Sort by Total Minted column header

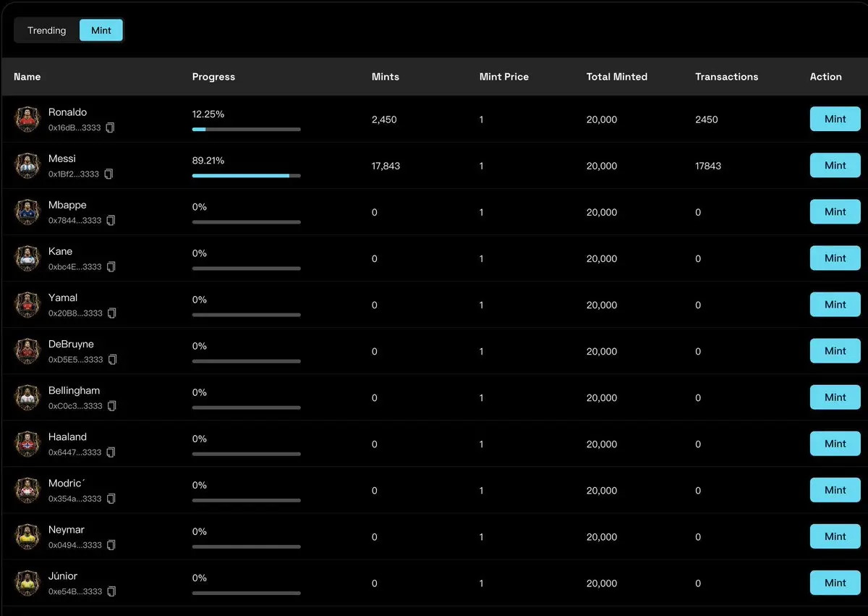click(617, 77)
